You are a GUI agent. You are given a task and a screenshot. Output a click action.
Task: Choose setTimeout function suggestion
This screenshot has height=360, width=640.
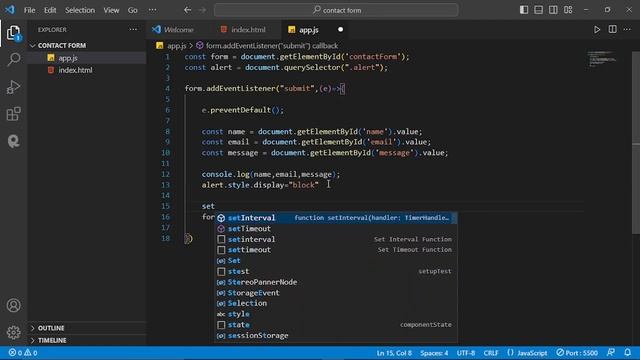336,229
